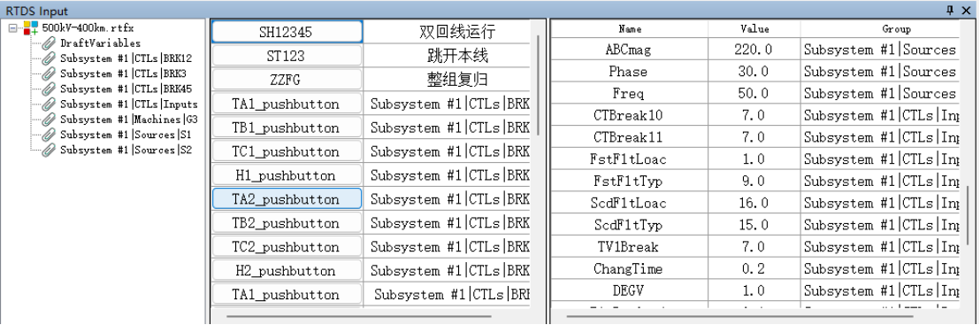The height and width of the screenshot is (325, 980).
Task: Sort by the Value column header
Action: pyautogui.click(x=754, y=29)
